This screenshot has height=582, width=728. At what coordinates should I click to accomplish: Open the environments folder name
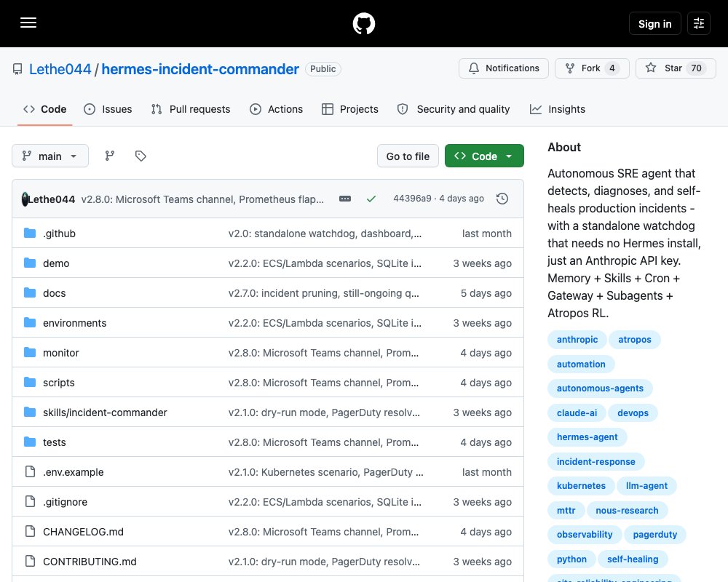[x=75, y=322]
